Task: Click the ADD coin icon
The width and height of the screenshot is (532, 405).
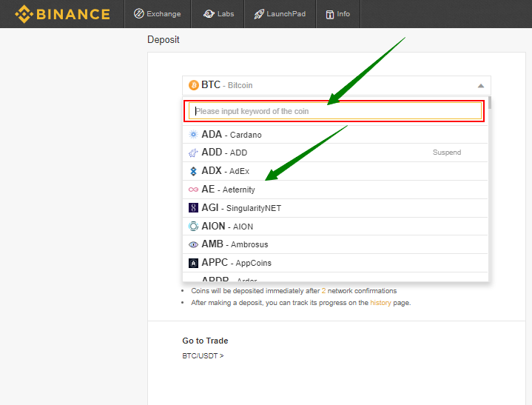Action: point(193,153)
